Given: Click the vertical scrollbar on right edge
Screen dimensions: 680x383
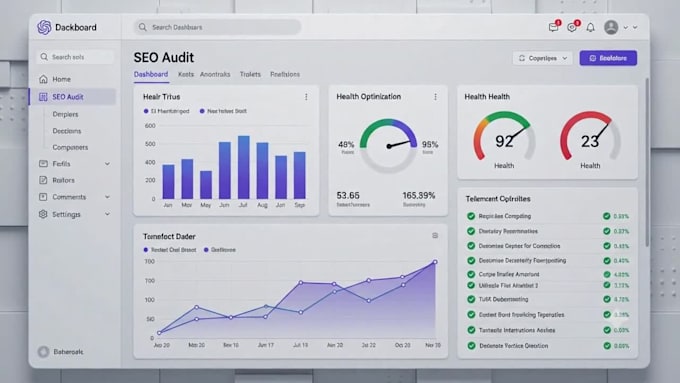Looking at the screenshot, I should pos(647,163).
